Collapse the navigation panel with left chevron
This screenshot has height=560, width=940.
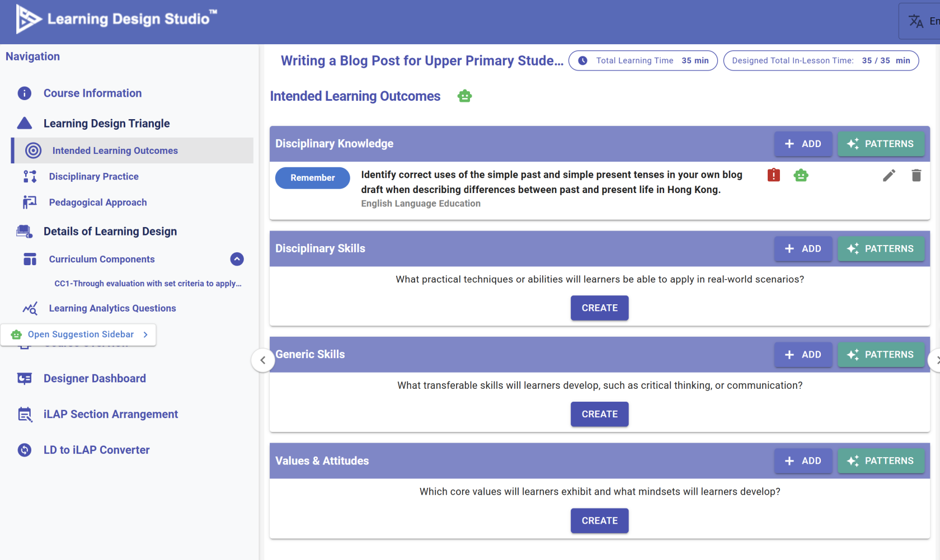[x=263, y=360]
